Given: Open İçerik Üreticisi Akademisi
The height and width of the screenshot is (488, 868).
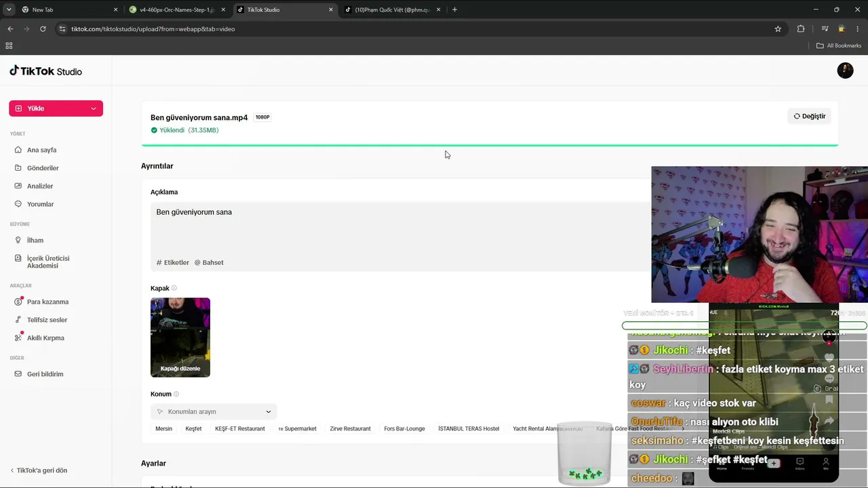Looking at the screenshot, I should point(47,262).
